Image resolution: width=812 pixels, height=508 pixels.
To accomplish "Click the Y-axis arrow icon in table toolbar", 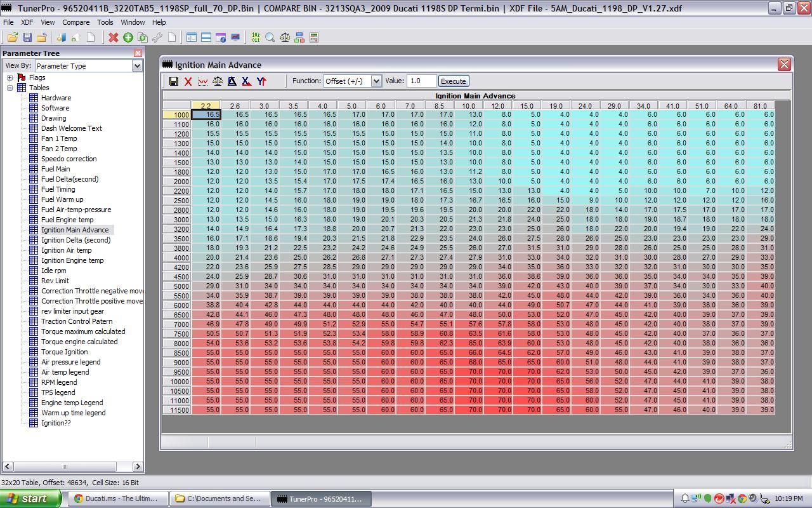I will coord(261,81).
